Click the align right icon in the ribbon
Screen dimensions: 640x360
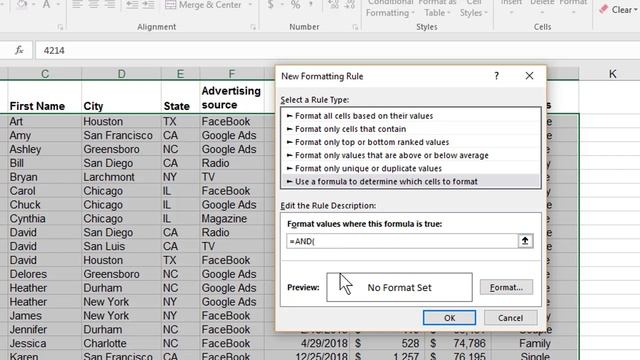pos(110,4)
